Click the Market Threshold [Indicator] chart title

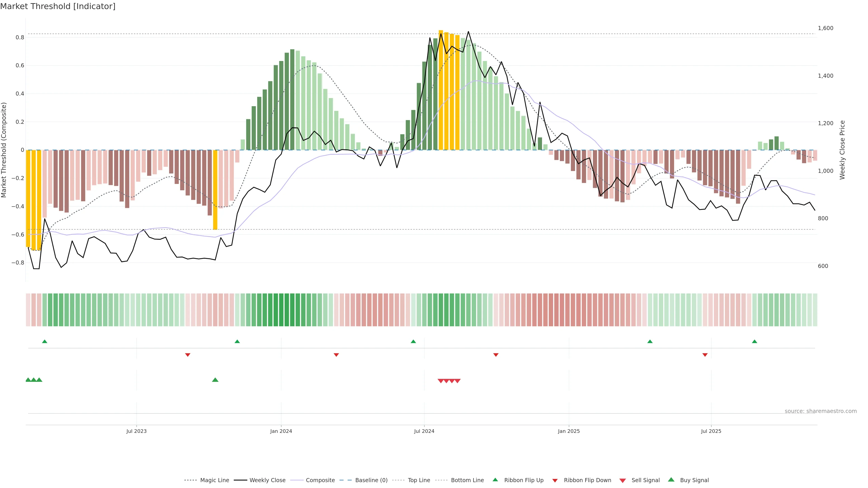[x=58, y=6]
